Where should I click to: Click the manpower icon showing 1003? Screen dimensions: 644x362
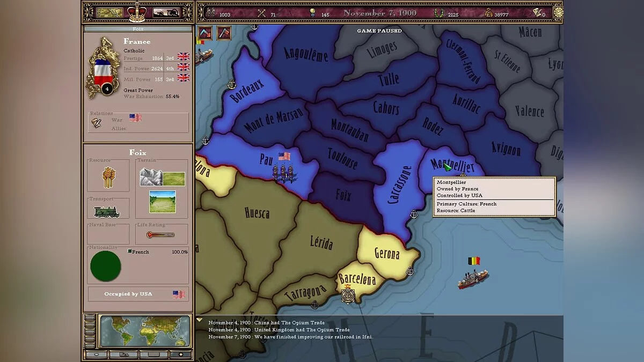[x=210, y=13]
